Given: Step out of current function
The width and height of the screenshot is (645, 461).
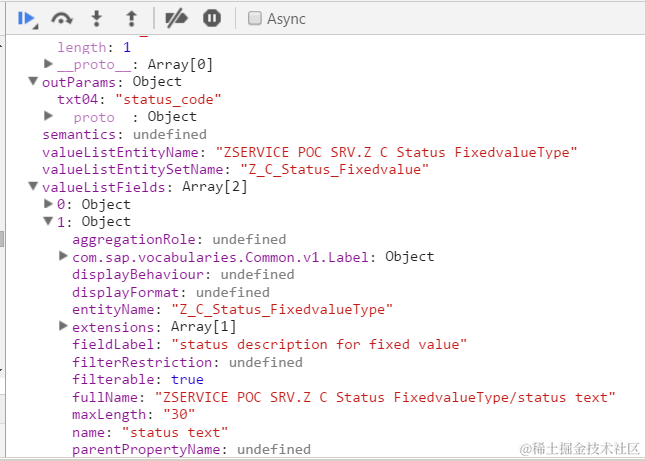Looking at the screenshot, I should point(131,19).
